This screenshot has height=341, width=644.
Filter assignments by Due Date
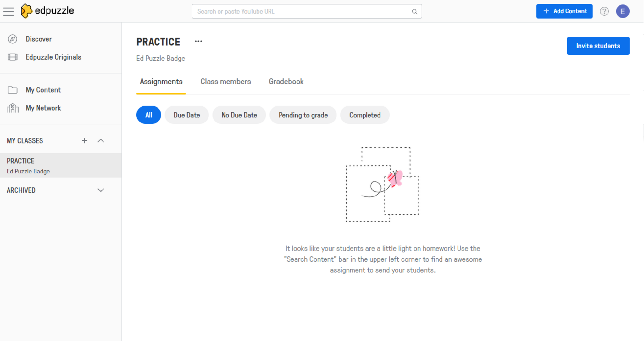[x=186, y=115]
